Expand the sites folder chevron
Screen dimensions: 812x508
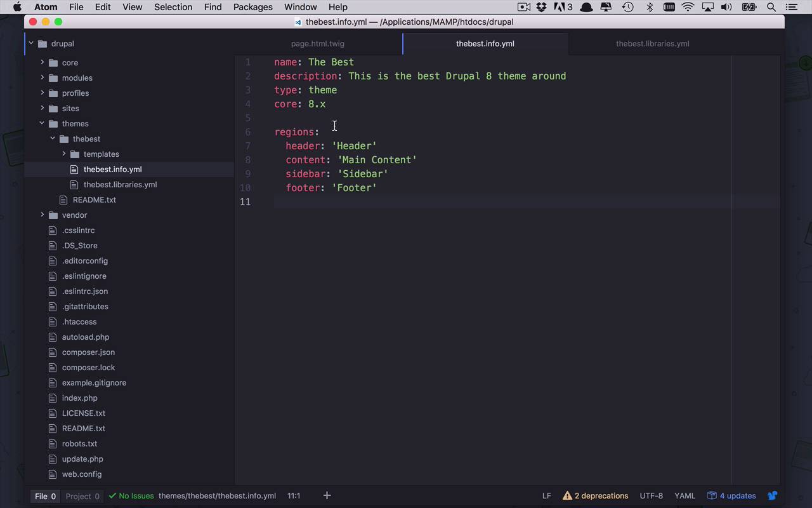43,108
